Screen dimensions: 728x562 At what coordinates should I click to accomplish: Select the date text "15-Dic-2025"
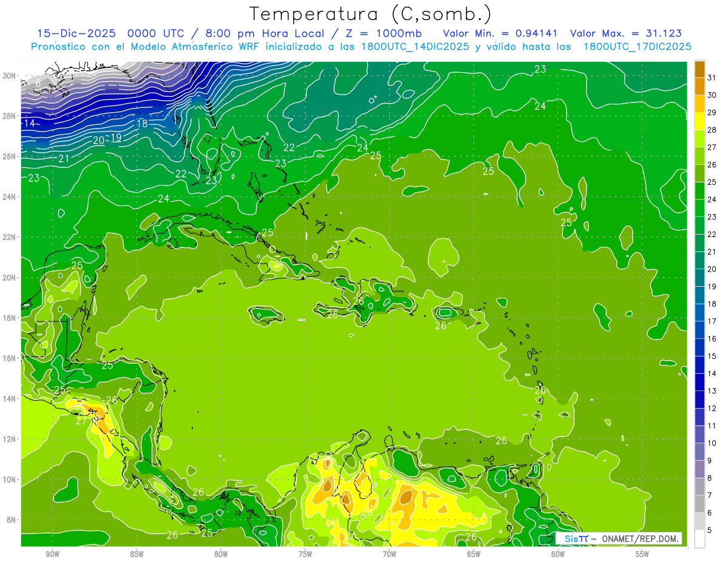(x=76, y=33)
